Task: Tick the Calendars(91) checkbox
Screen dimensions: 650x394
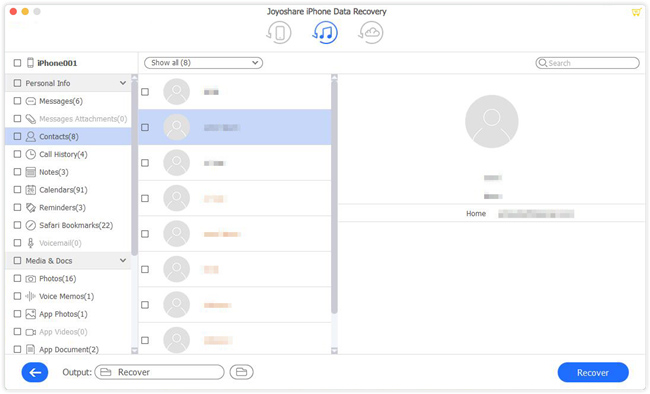Action: (x=17, y=190)
